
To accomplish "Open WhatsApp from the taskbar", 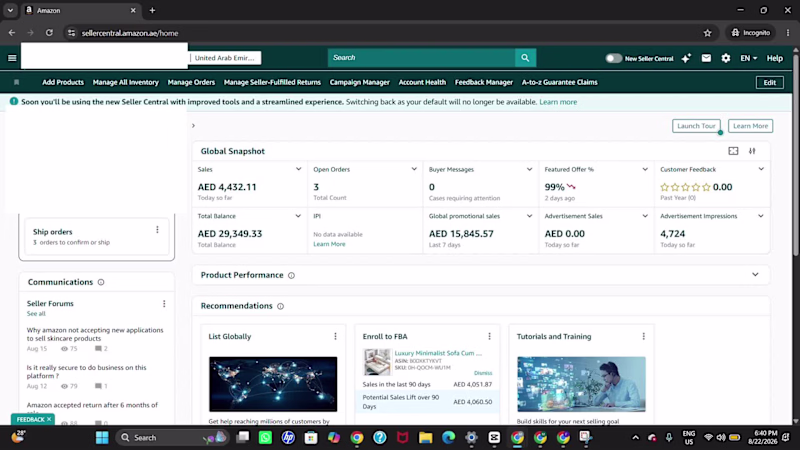I will pyautogui.click(x=265, y=437).
